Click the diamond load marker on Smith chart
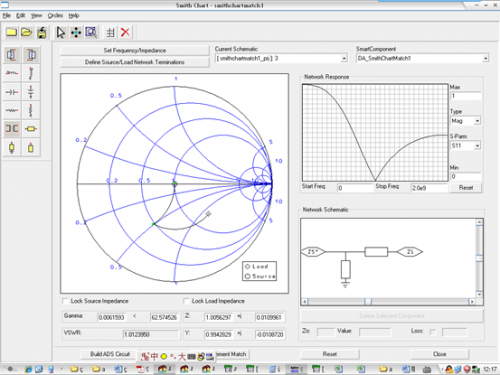Viewport: 500px width, 375px height. point(208,214)
